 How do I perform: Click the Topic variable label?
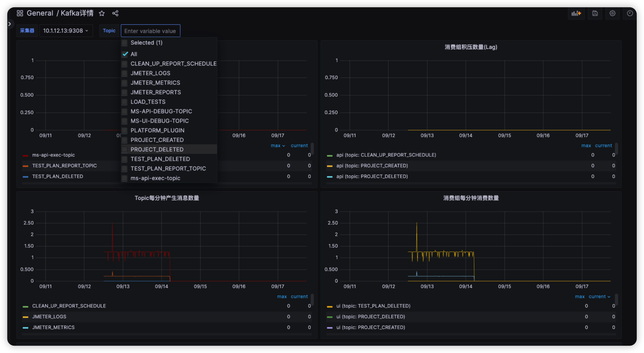pyautogui.click(x=109, y=31)
